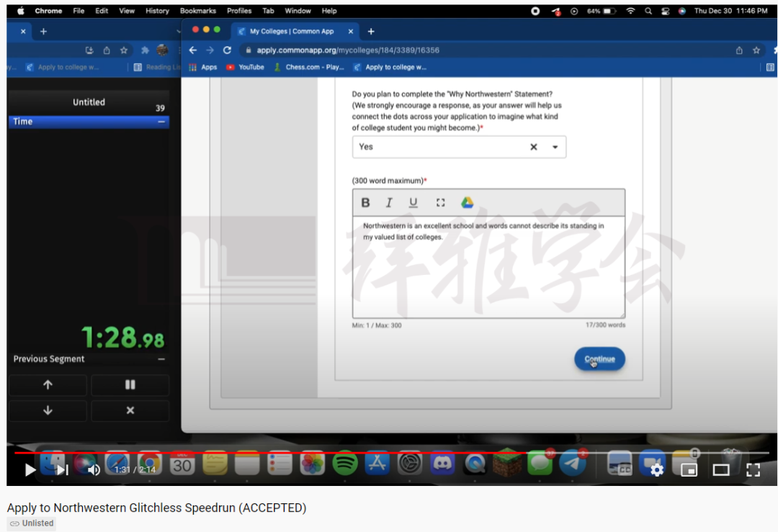This screenshot has height=532, width=778.
Task: Click the 17/300 words counter
Action: coord(605,325)
